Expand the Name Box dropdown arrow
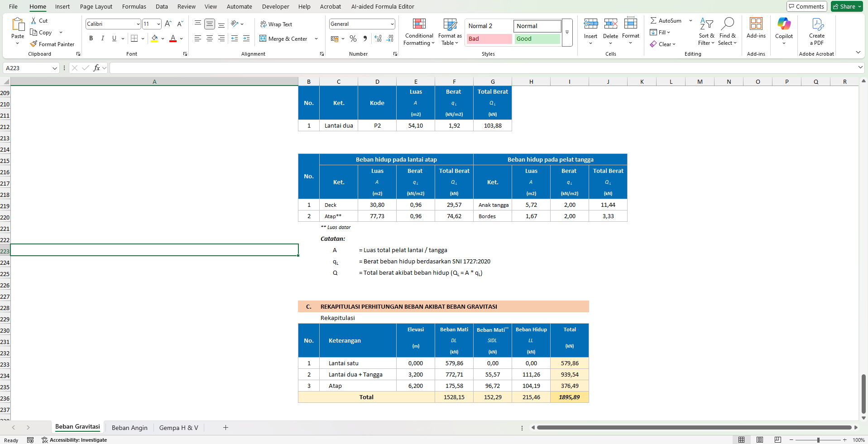868x444 pixels. tap(55, 68)
